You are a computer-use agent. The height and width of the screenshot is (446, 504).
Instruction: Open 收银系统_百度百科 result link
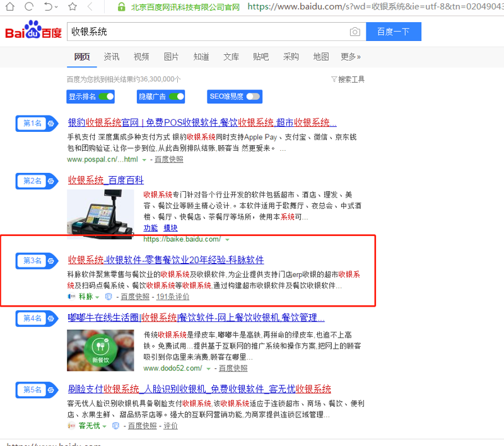coord(106,180)
